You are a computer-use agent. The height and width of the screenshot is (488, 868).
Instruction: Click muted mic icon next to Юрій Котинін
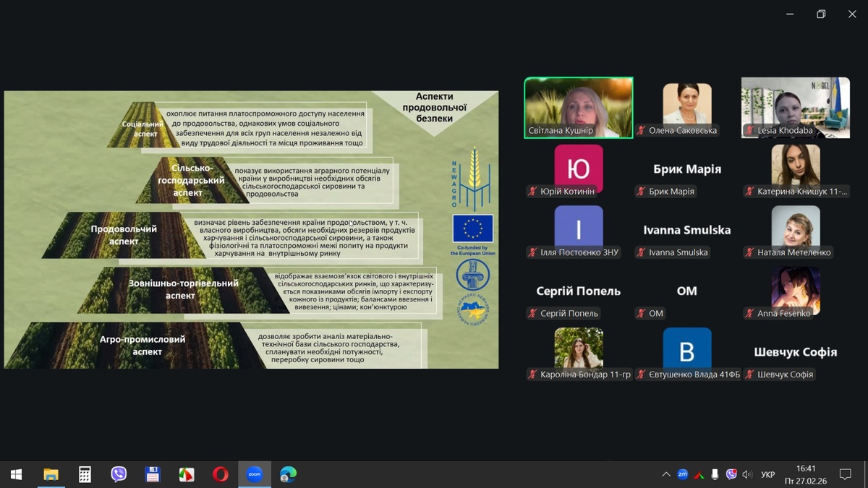click(532, 192)
